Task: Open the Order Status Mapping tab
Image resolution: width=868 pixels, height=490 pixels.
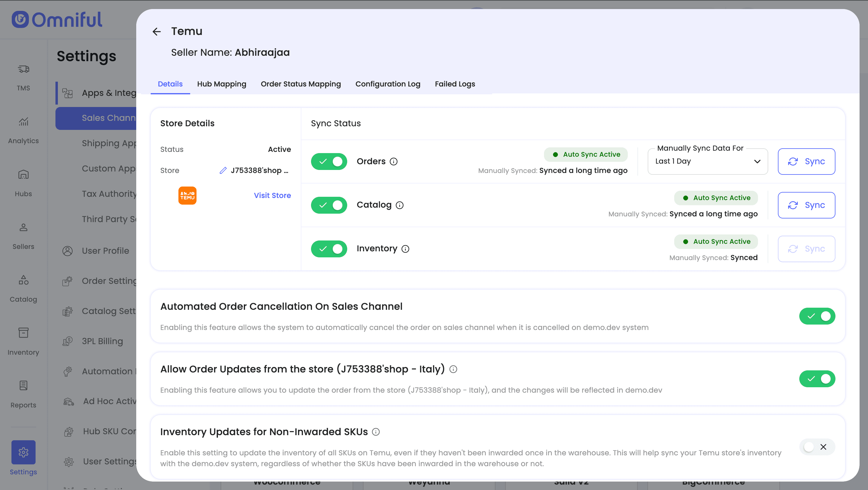Action: pyautogui.click(x=300, y=84)
